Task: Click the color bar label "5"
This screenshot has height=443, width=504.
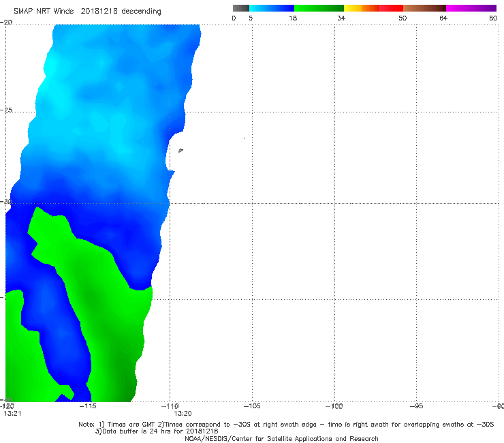Action: [x=251, y=18]
